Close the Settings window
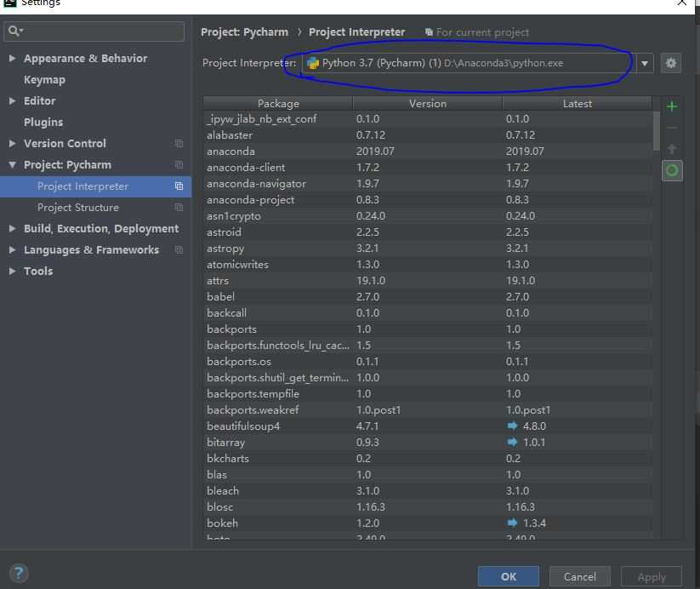The width and height of the screenshot is (700, 589). [x=681, y=3]
